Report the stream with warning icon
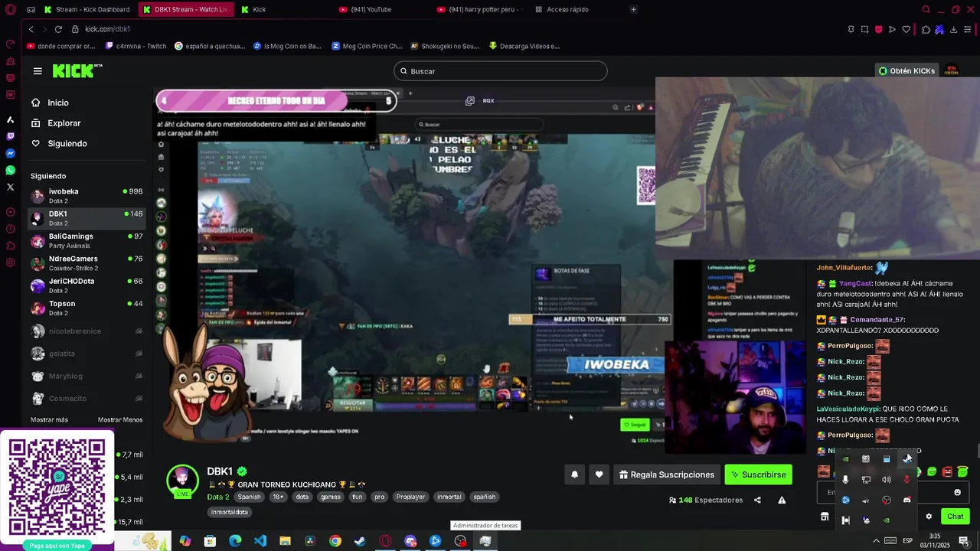Viewport: 980px width, 551px height. click(782, 500)
